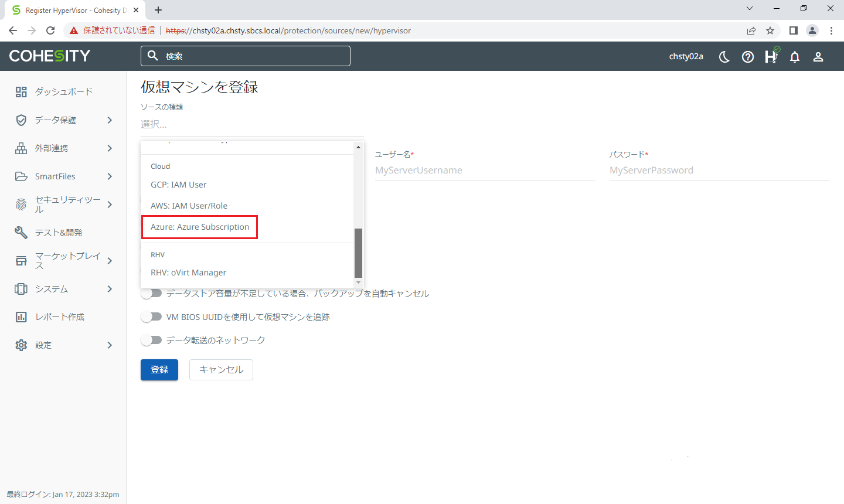Open the Chrome profile avatar
844x504 pixels.
[x=812, y=30]
